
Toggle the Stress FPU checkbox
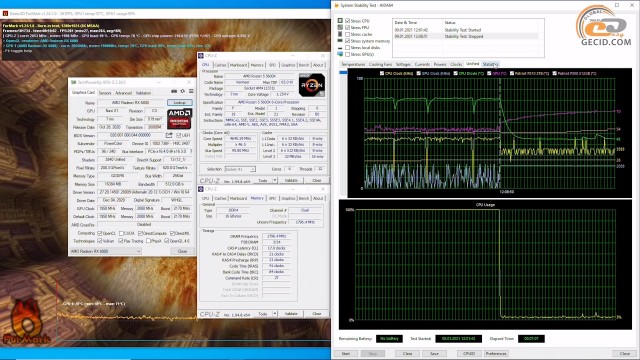(x=347, y=27)
